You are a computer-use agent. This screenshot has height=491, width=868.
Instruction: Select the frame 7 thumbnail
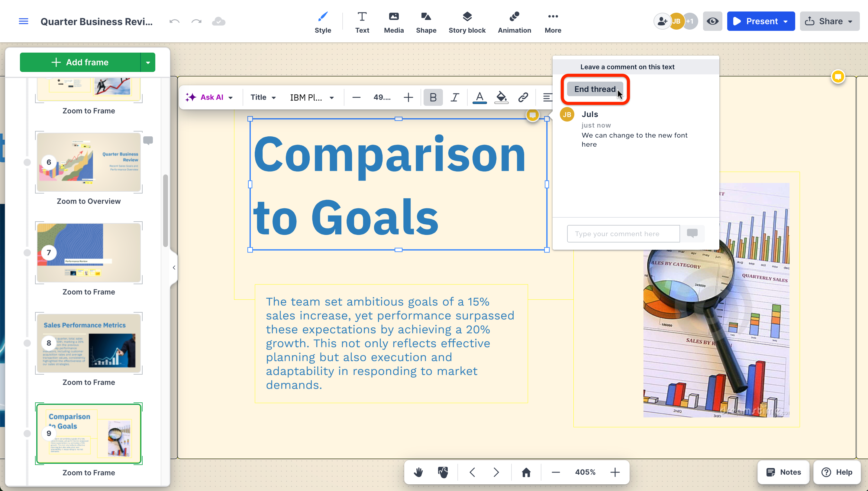tap(89, 252)
